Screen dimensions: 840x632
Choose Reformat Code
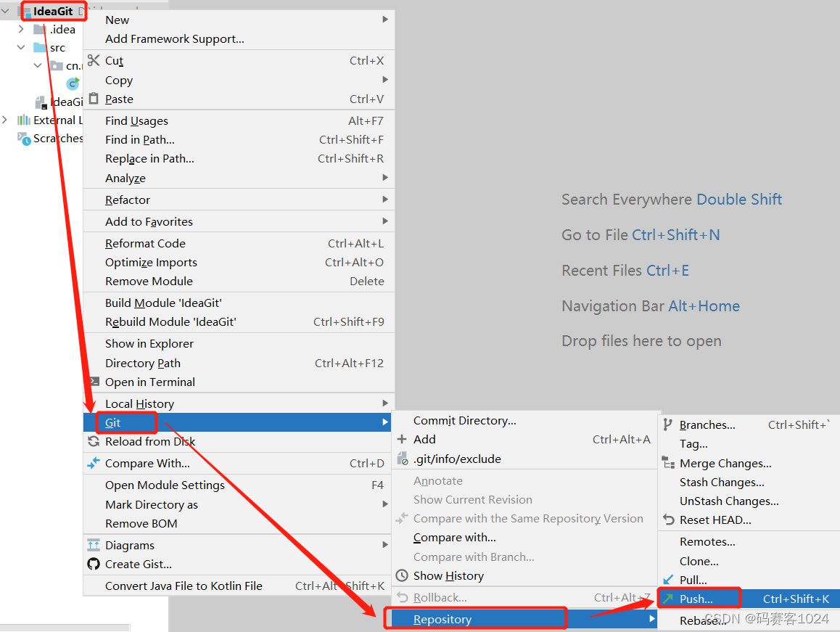(x=239, y=243)
